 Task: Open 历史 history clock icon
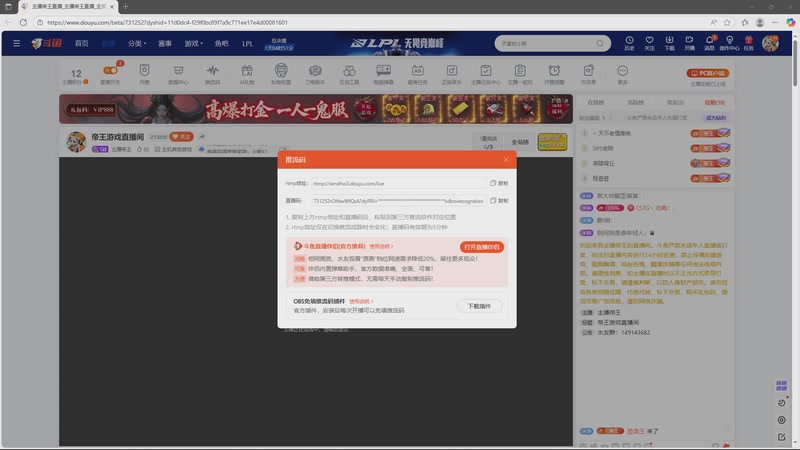pos(630,43)
